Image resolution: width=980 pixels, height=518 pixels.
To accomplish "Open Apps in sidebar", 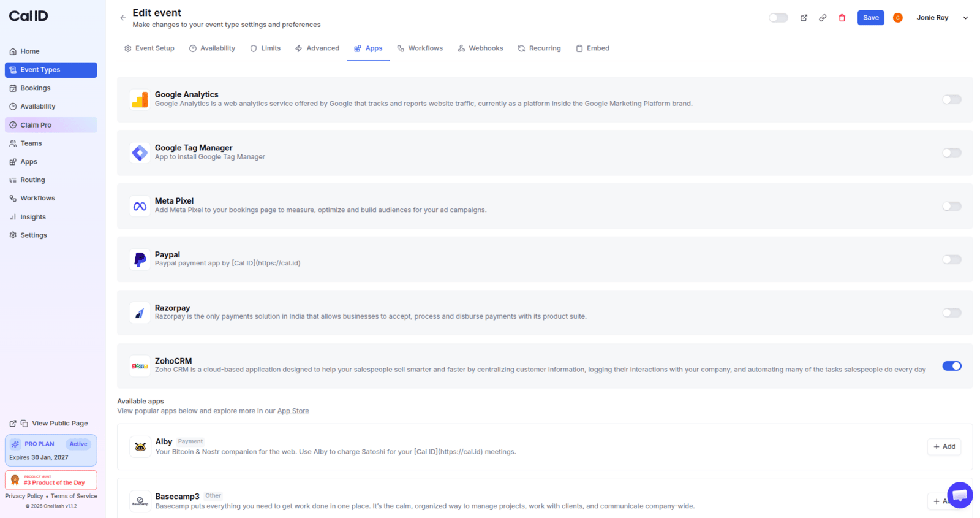I will (51, 162).
